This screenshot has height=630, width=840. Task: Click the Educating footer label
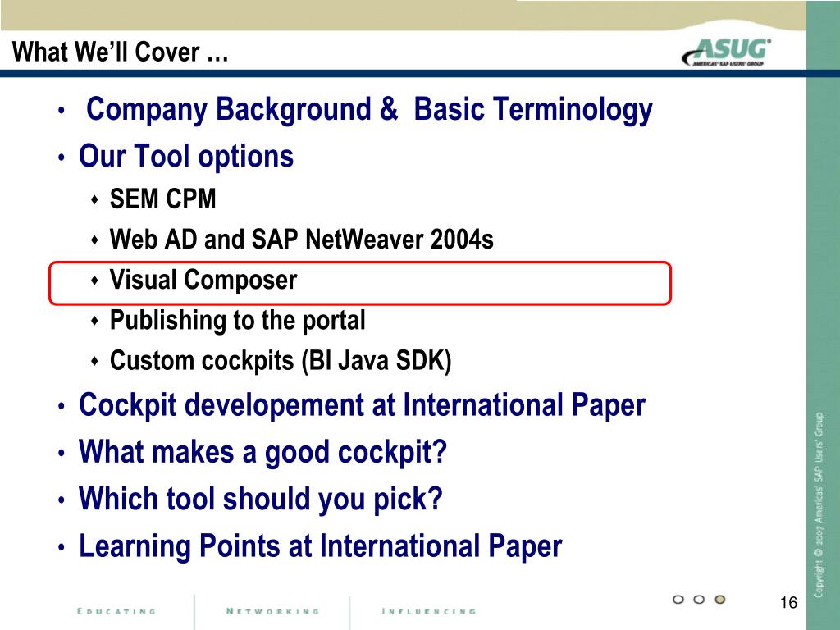click(116, 611)
